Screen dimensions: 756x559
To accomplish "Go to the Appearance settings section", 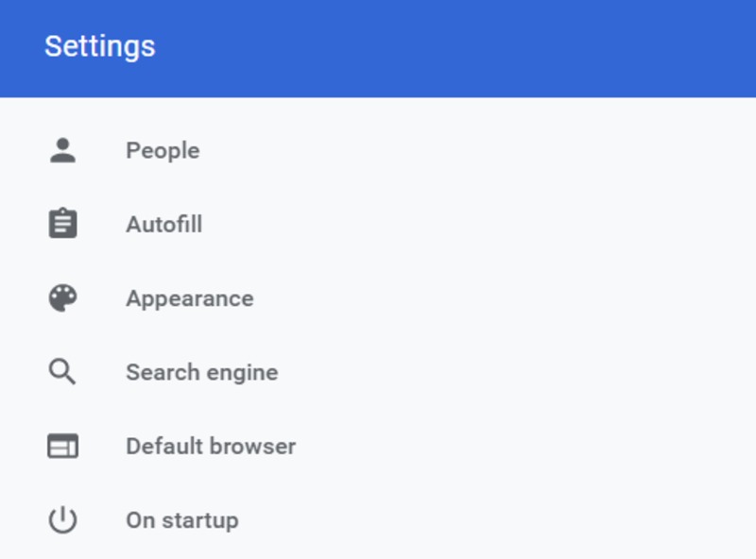I will point(190,297).
